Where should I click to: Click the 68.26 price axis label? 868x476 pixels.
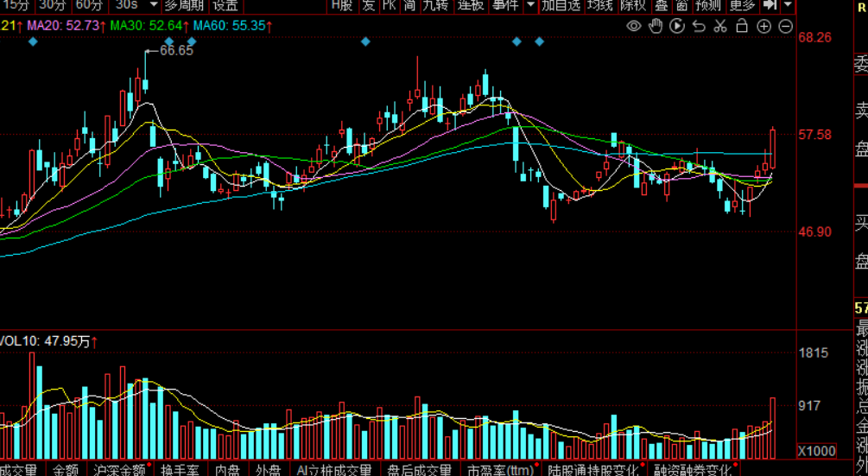coord(814,37)
